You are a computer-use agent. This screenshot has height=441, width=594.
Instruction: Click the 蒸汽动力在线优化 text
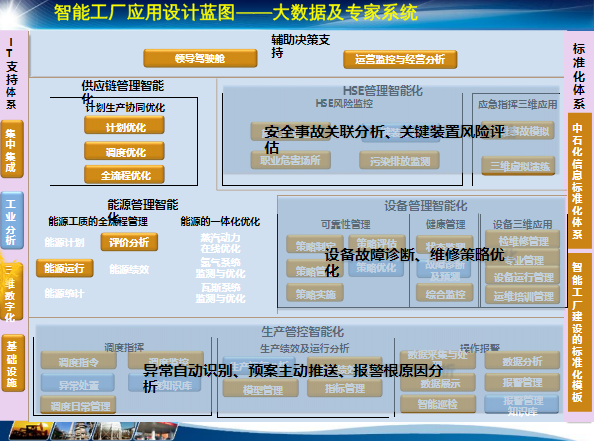point(220,243)
